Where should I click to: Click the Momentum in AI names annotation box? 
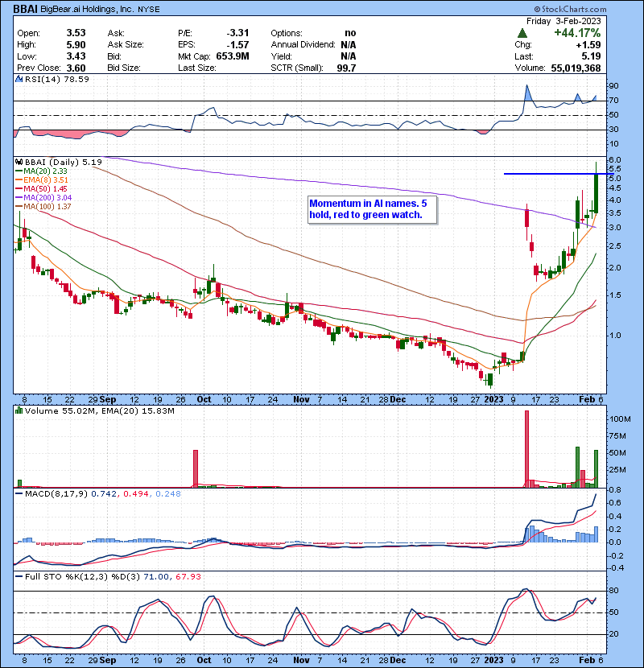coord(373,209)
